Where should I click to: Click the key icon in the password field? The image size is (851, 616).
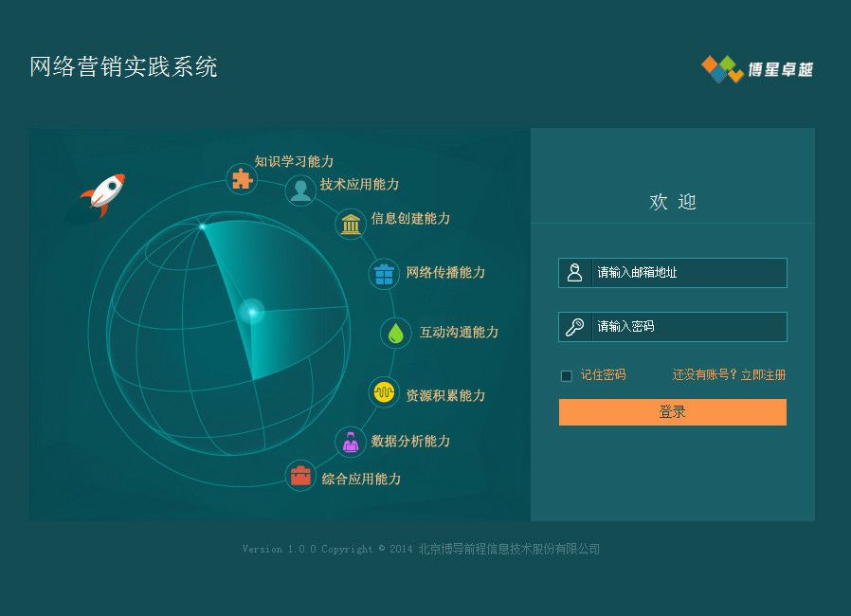pos(574,327)
